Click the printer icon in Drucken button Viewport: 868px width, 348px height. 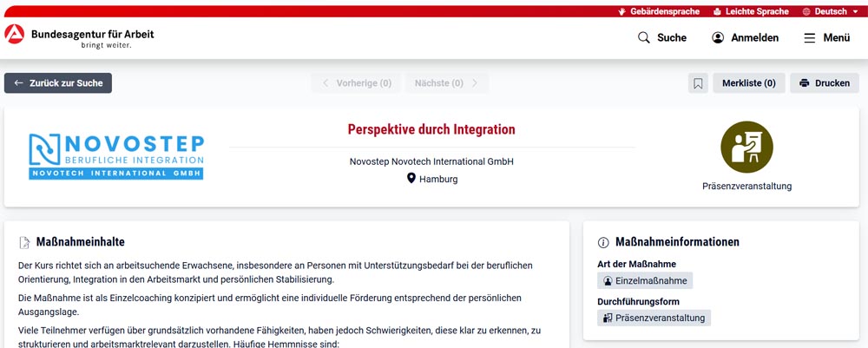click(805, 83)
